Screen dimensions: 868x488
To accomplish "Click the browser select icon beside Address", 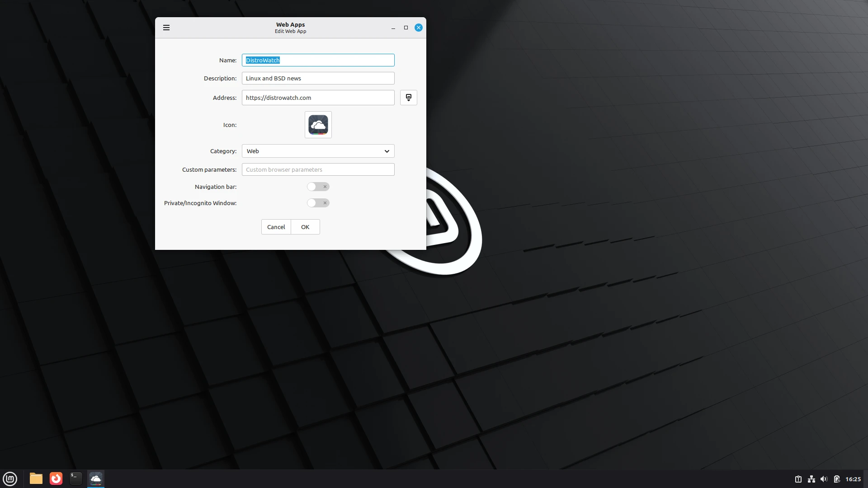I will [x=408, y=97].
